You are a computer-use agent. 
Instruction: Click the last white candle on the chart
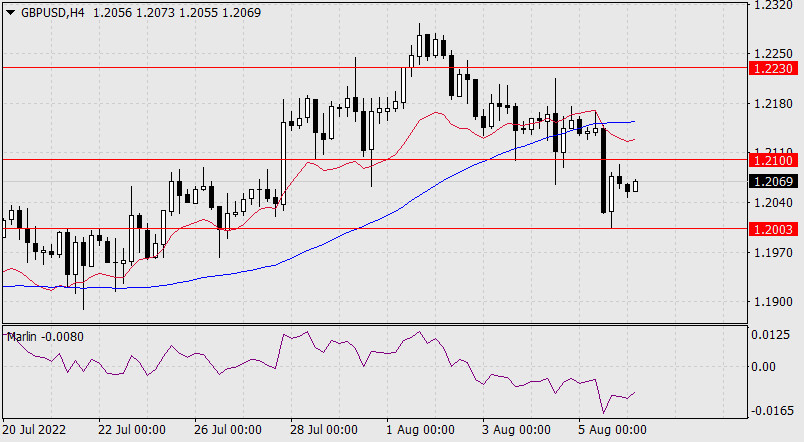tap(636, 185)
